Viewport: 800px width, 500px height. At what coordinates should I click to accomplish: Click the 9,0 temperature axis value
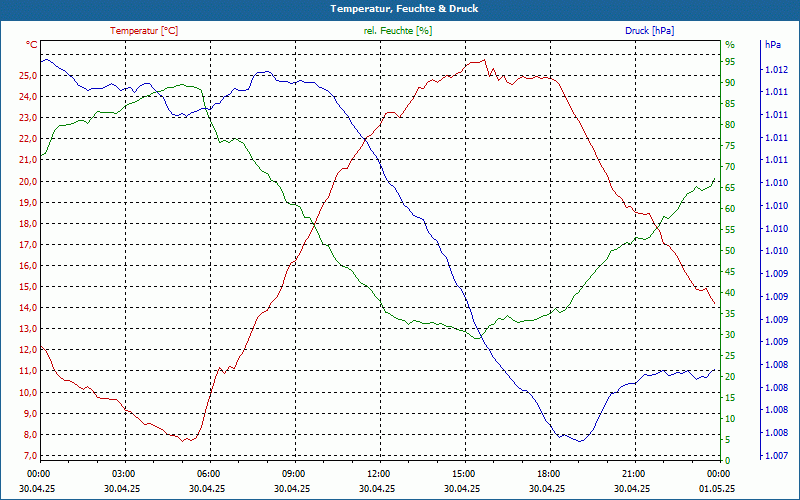[30, 413]
